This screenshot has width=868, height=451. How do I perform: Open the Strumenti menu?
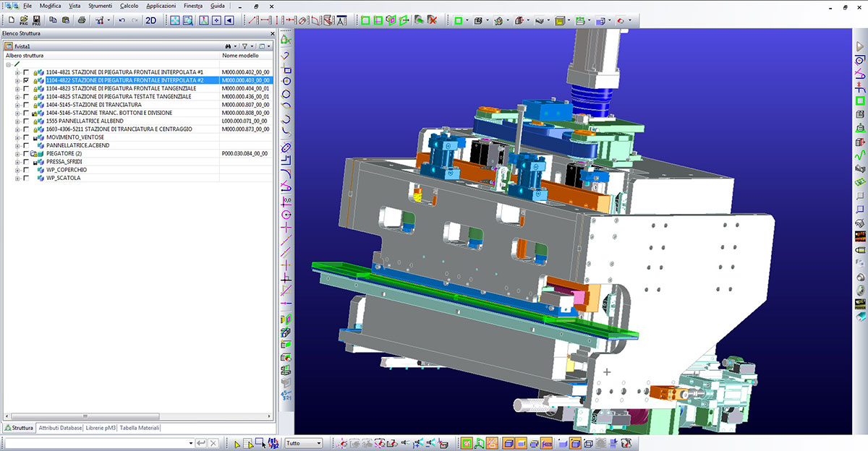100,6
